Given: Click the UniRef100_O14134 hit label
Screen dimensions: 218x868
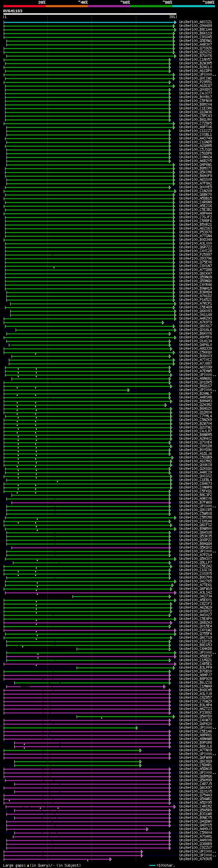Looking at the screenshot, I should 196,341.
